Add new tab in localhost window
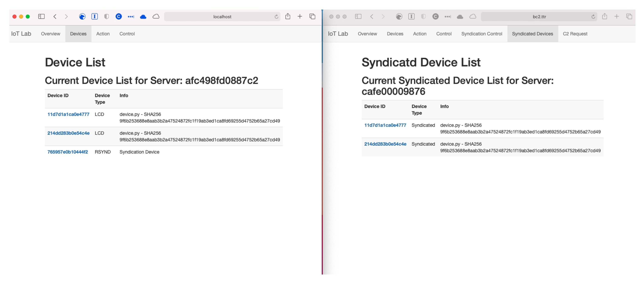The height and width of the screenshot is (283, 644). pos(300,17)
